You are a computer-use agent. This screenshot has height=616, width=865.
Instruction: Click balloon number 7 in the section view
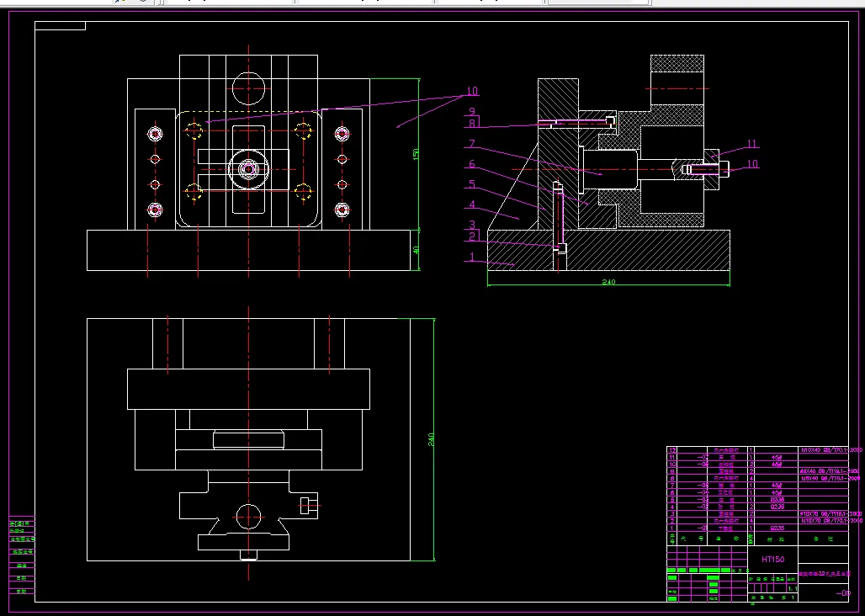(472, 144)
